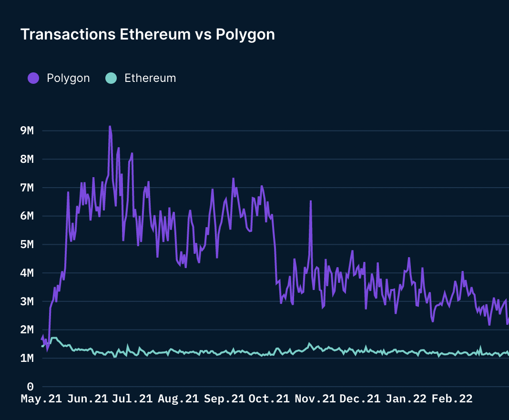Click the 1M y-axis label
The image size is (509, 420).
point(27,359)
